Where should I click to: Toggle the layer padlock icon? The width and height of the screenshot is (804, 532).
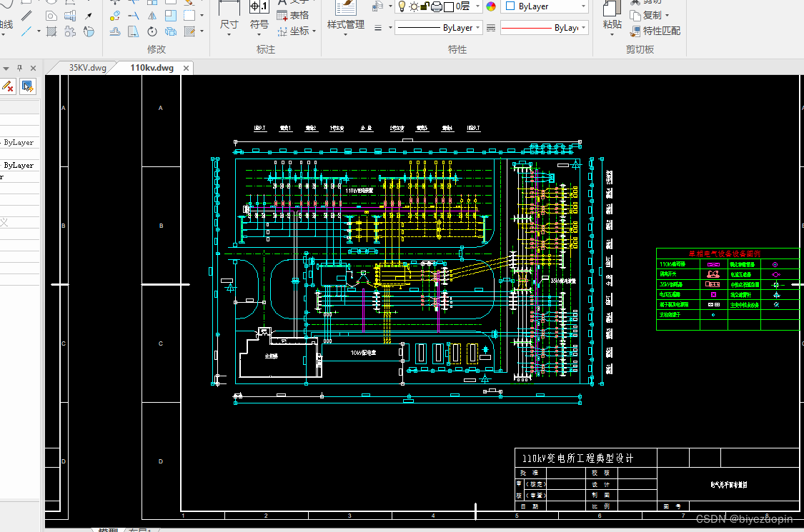pos(425,6)
